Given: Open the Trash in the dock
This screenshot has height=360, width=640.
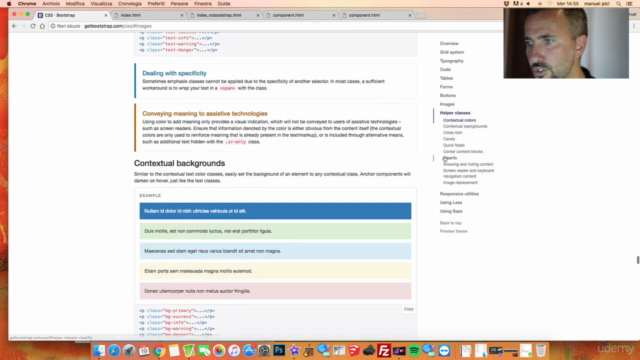Looking at the screenshot, I should pos(541,351).
